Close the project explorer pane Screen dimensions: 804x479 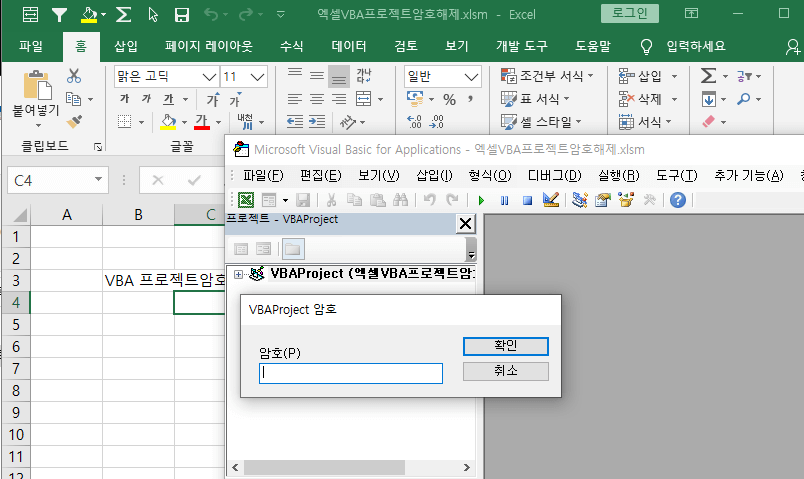(x=465, y=224)
